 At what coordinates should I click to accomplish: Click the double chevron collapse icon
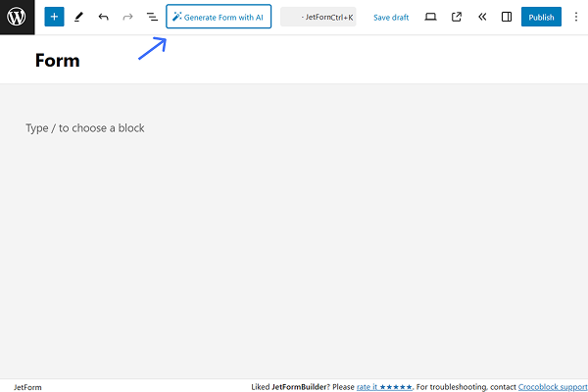482,17
